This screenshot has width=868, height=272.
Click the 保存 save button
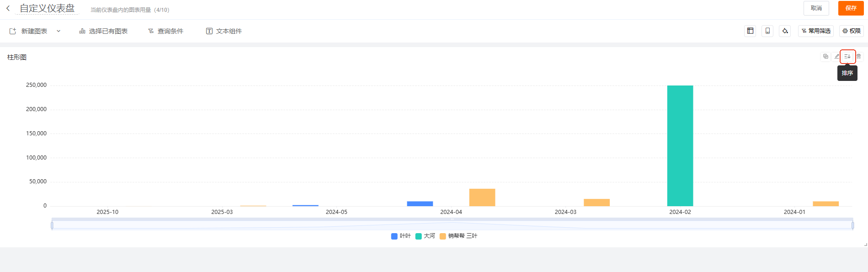coord(851,8)
